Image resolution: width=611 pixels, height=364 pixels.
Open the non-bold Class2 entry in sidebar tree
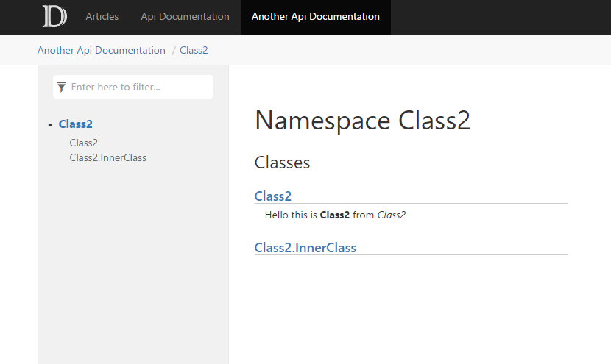[83, 143]
